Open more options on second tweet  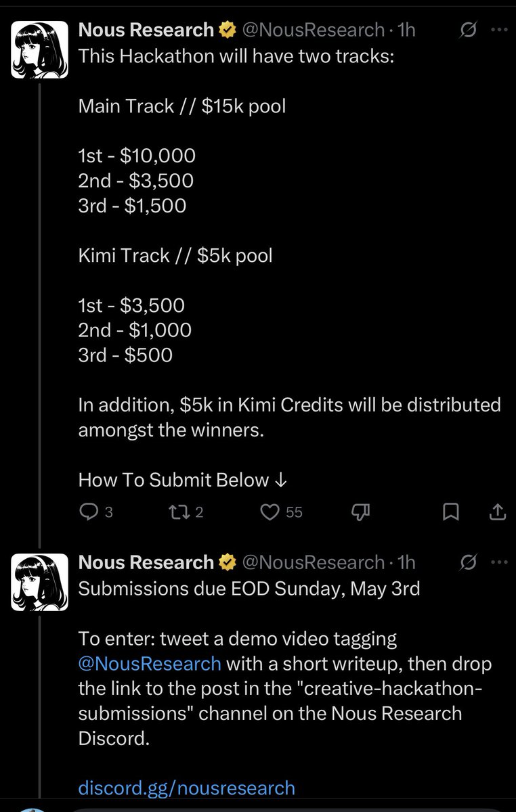(x=498, y=562)
